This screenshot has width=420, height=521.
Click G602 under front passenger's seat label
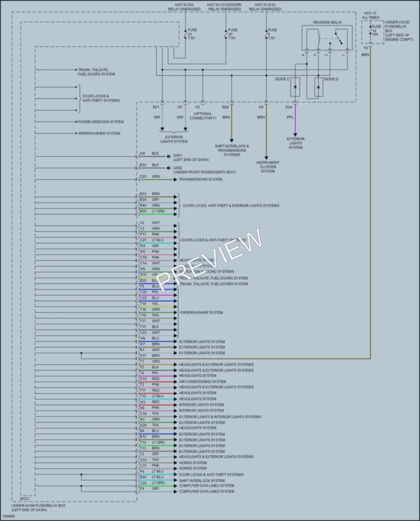(204, 170)
